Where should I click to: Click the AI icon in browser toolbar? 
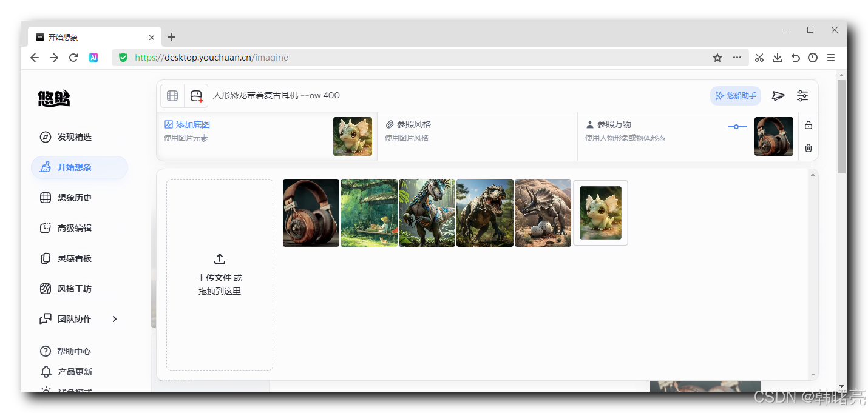point(93,58)
